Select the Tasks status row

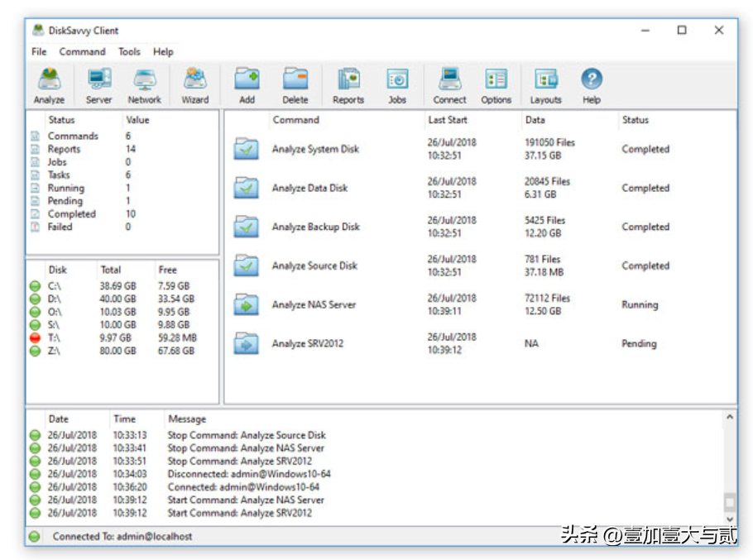(122, 175)
